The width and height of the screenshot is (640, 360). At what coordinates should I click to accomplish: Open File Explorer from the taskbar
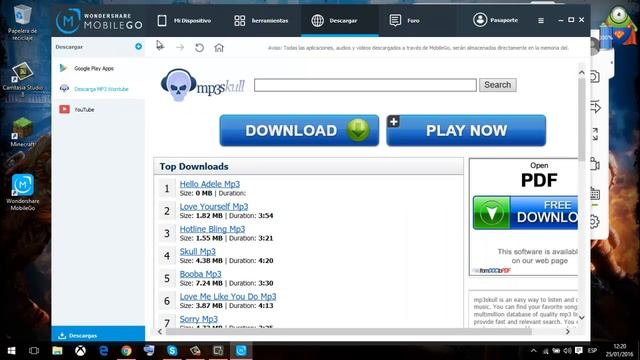[57, 351]
